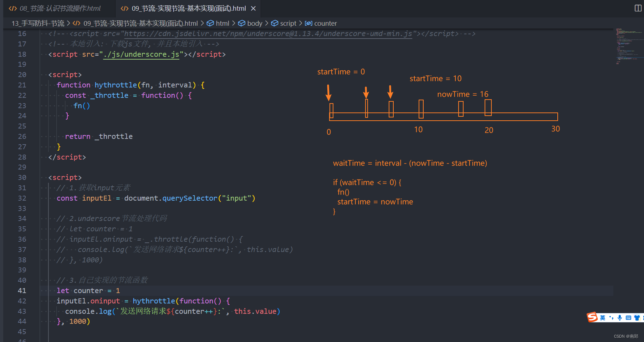Click the fn() call on line 23
Image resolution: width=644 pixels, height=342 pixels.
click(x=82, y=106)
